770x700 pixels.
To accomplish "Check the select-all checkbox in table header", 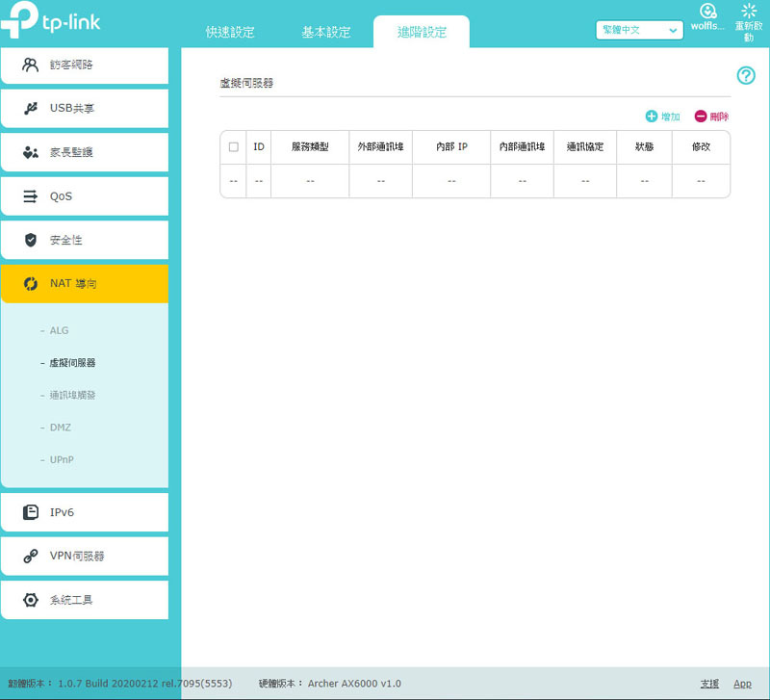I will pos(234,147).
